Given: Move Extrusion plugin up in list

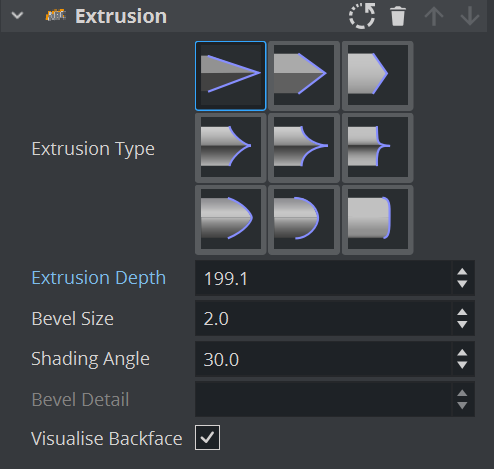Looking at the screenshot, I should (x=434, y=16).
